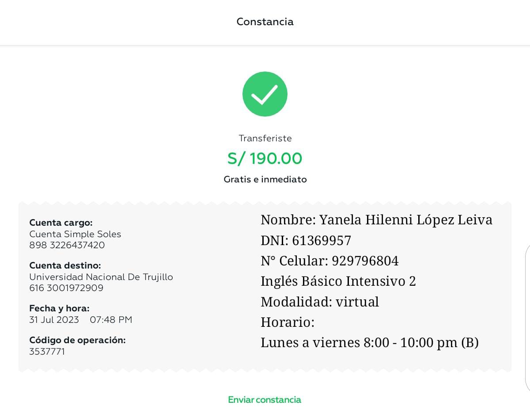This screenshot has height=420, width=530.
Task: Select the S/ 190.00 transferred amount
Action: pos(265,159)
